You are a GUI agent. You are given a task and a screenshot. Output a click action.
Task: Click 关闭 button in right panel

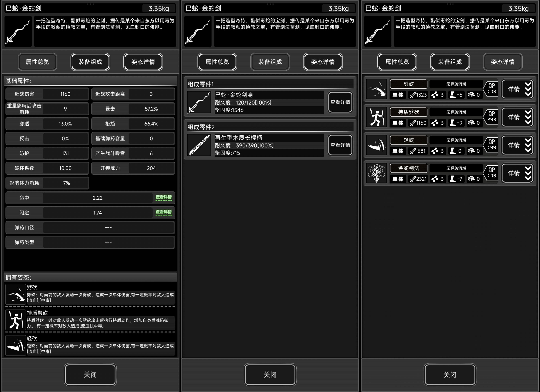point(450,375)
